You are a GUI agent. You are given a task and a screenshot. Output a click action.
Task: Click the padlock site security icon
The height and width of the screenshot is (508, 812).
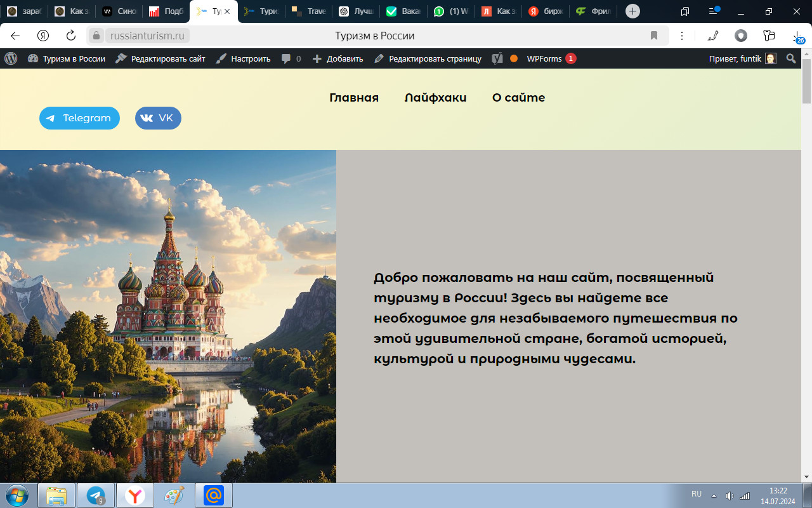[96, 36]
